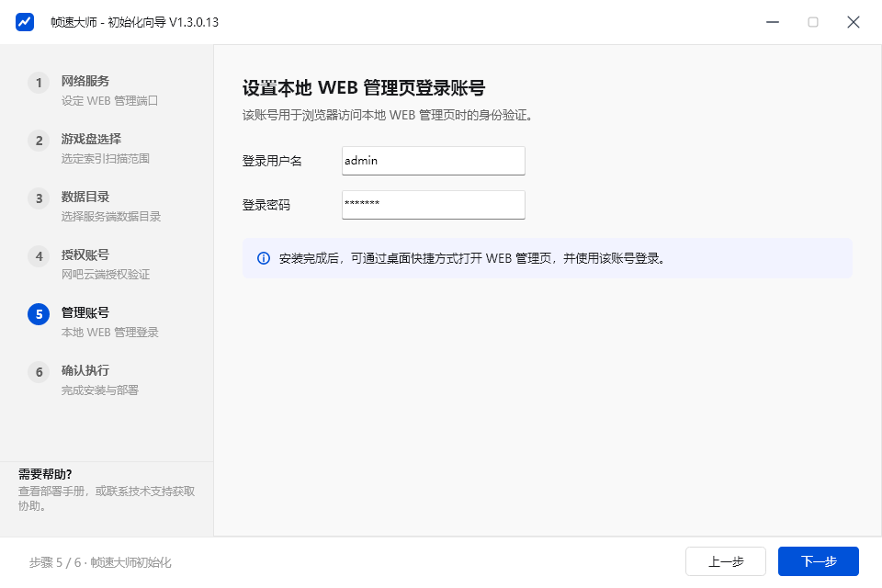Click the 帧速大师 app logo icon

(x=25, y=22)
